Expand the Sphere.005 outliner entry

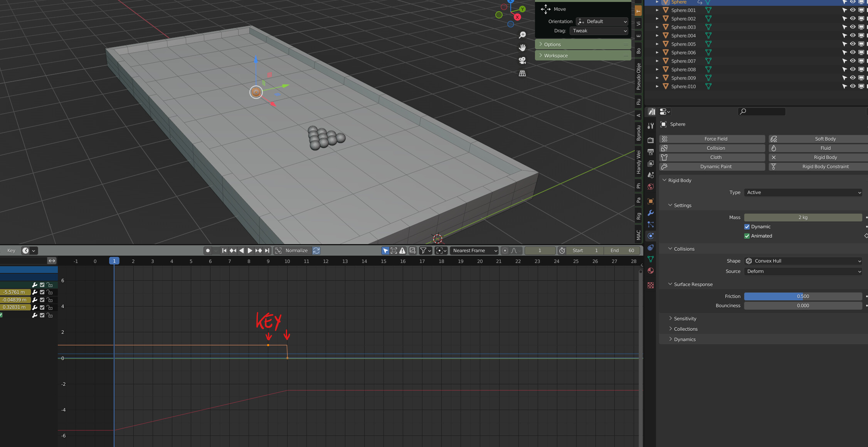click(657, 44)
